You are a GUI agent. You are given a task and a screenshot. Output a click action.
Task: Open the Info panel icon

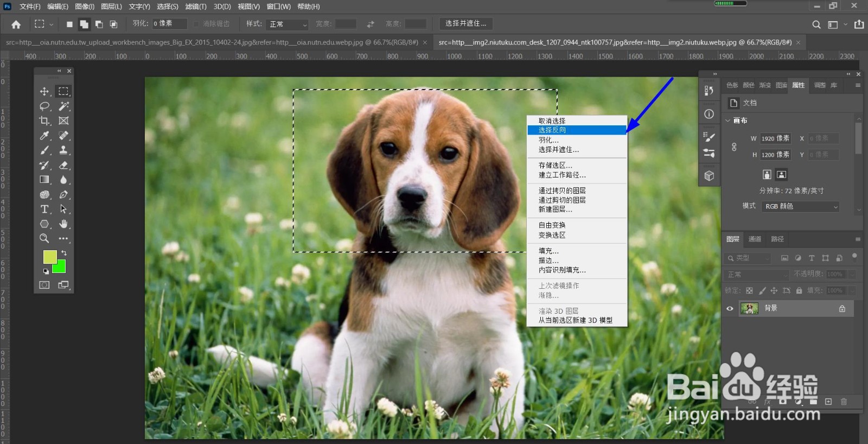(709, 114)
